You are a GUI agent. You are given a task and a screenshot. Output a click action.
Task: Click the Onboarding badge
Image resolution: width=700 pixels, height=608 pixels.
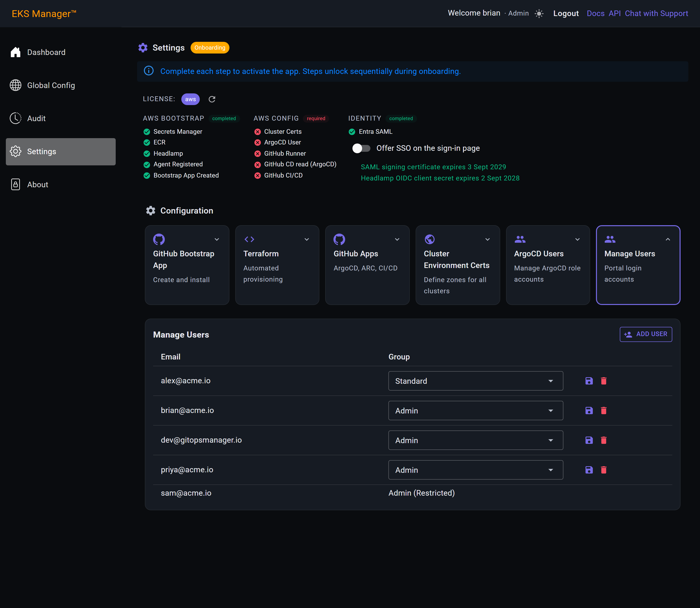click(210, 47)
